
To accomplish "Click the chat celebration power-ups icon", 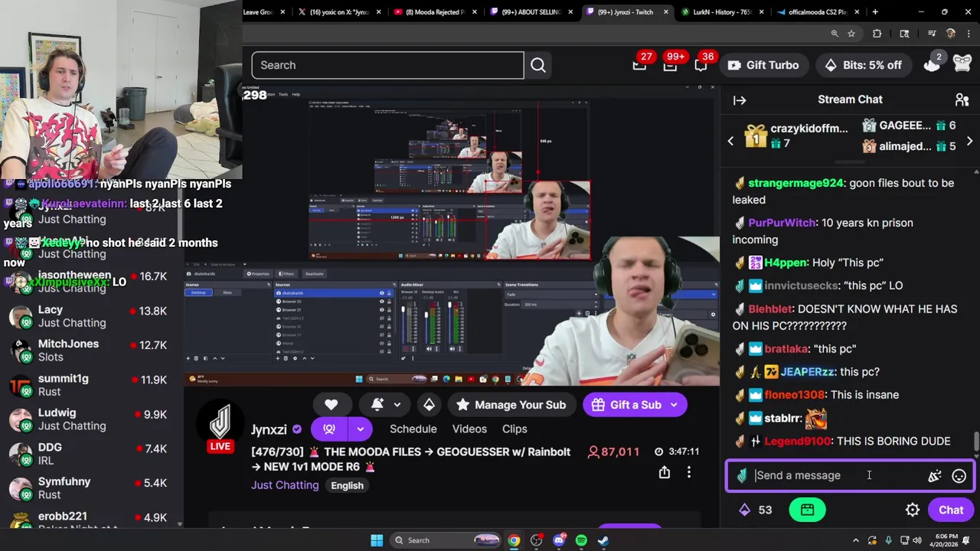I will point(934,476).
